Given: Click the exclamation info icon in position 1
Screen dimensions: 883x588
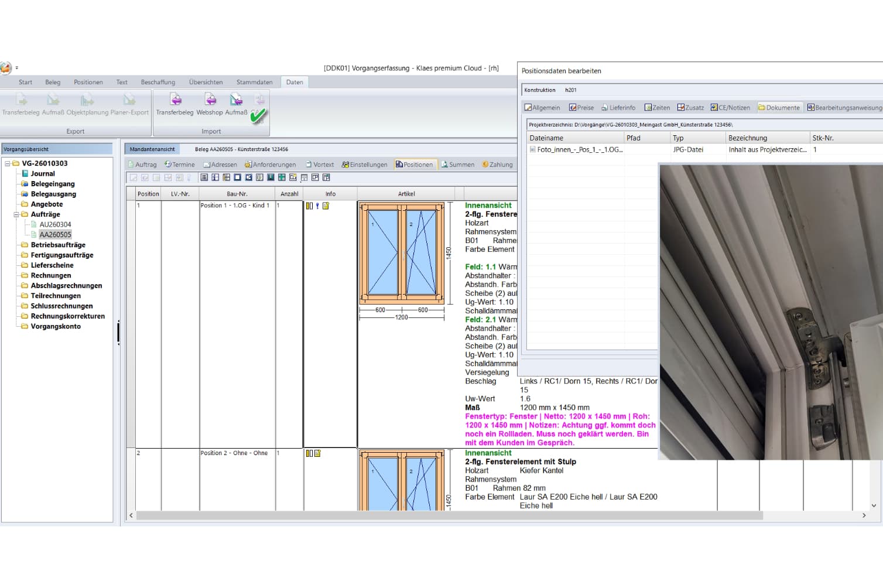Looking at the screenshot, I should coord(317,206).
